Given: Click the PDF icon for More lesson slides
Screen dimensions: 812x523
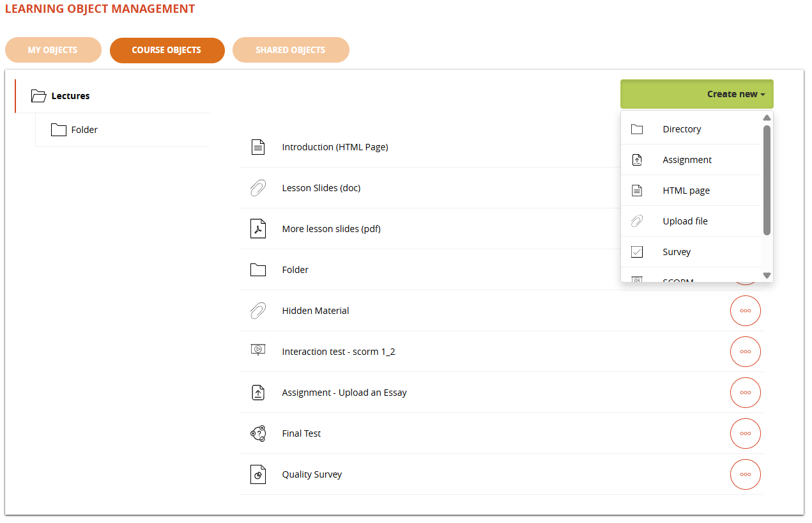Looking at the screenshot, I should pyautogui.click(x=257, y=229).
